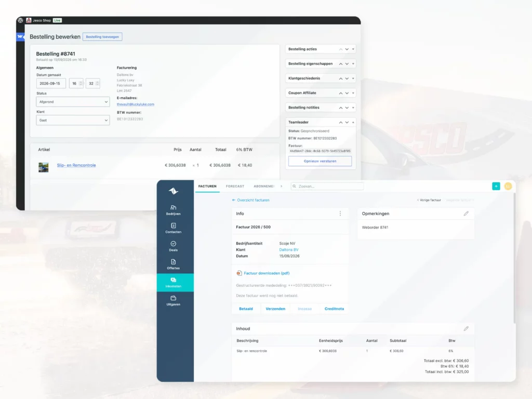Viewport: 532px width, 399px height.
Task: Edit the Datum gemaakt date field
Action: tap(51, 84)
